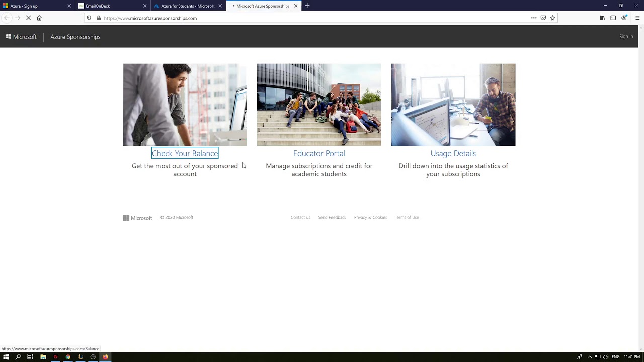
Task: Open the volume speaker tray icon
Action: coord(605,357)
